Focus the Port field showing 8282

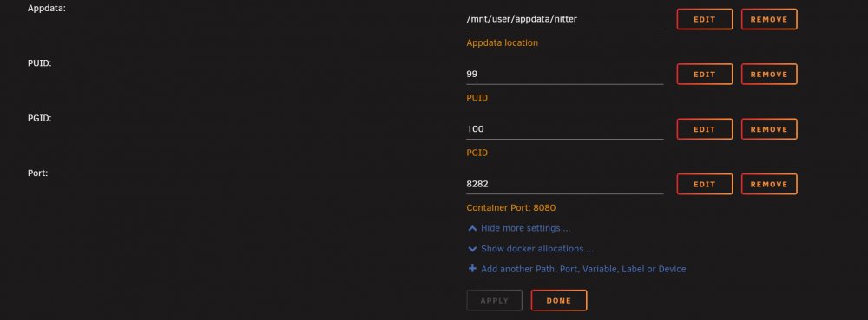point(565,184)
